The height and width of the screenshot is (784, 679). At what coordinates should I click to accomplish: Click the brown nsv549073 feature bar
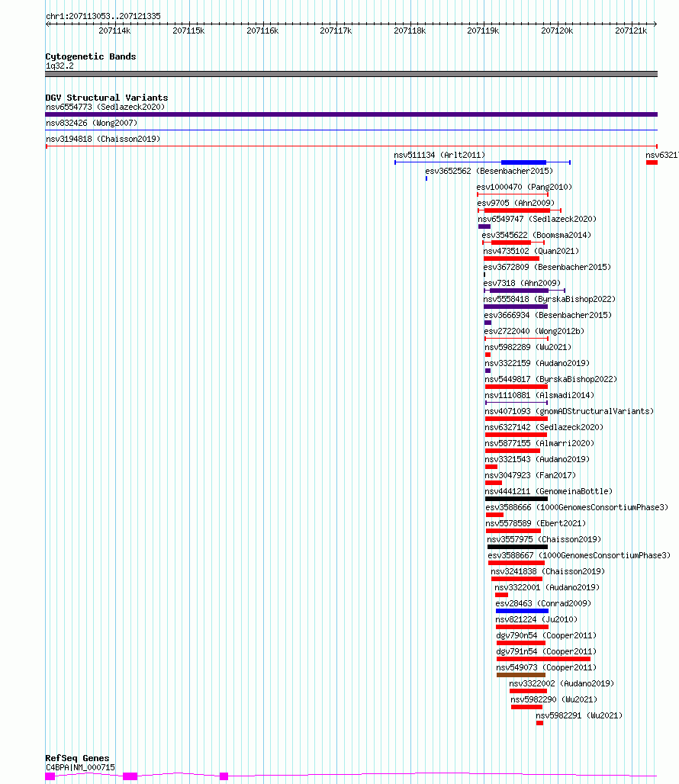[521, 674]
